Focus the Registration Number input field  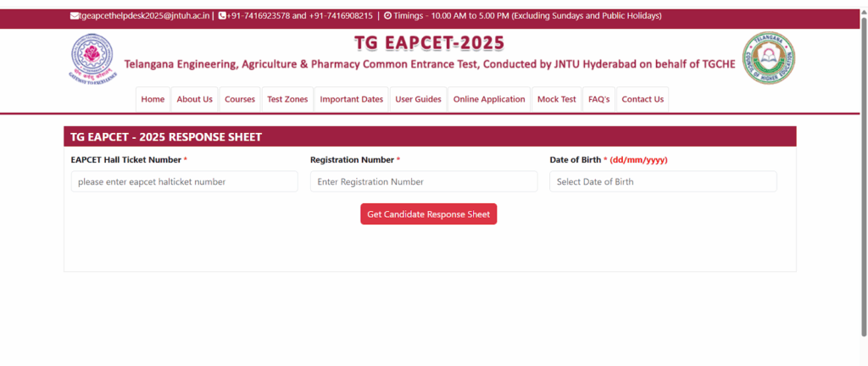click(x=424, y=182)
